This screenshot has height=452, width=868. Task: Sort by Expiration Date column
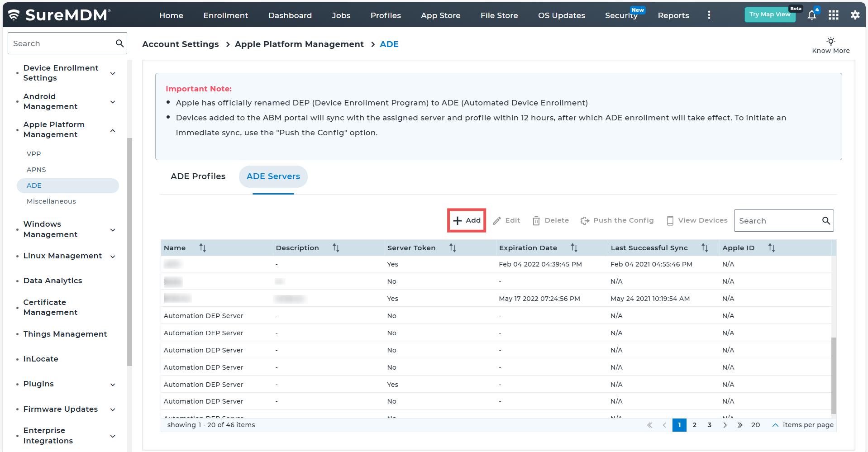tap(574, 248)
